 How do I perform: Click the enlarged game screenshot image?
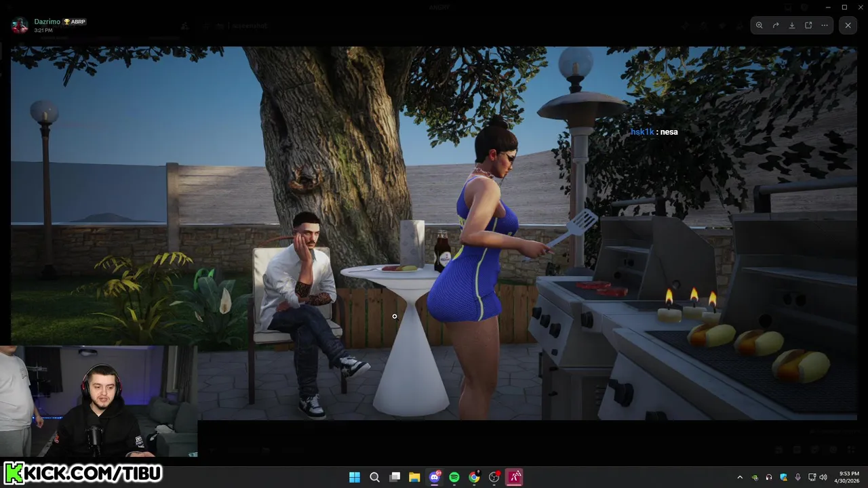pyautogui.click(x=434, y=233)
